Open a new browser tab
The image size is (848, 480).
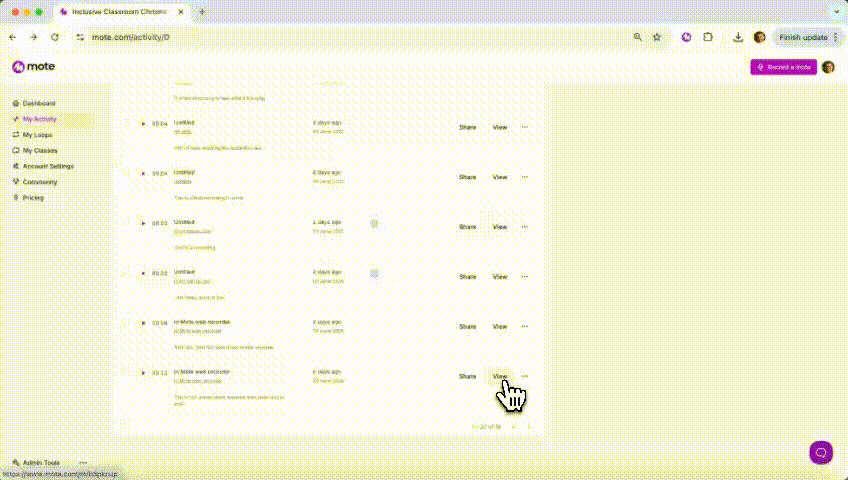coord(202,11)
